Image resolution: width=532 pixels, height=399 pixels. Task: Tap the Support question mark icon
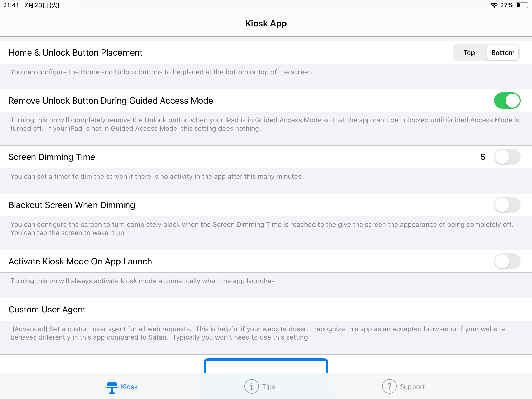(389, 387)
